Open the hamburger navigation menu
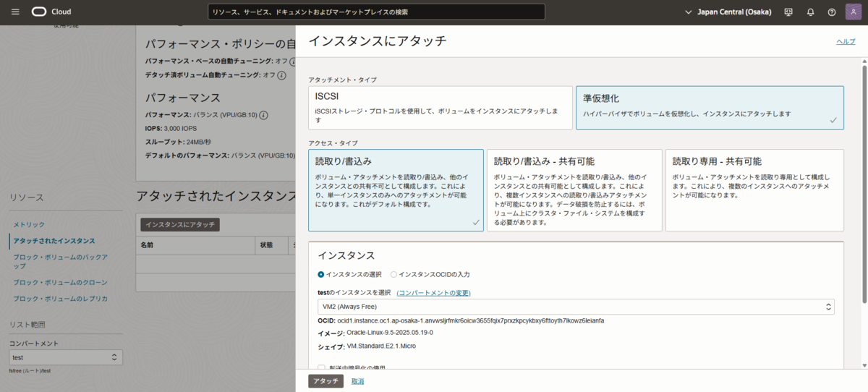The width and height of the screenshot is (868, 392). click(x=15, y=12)
